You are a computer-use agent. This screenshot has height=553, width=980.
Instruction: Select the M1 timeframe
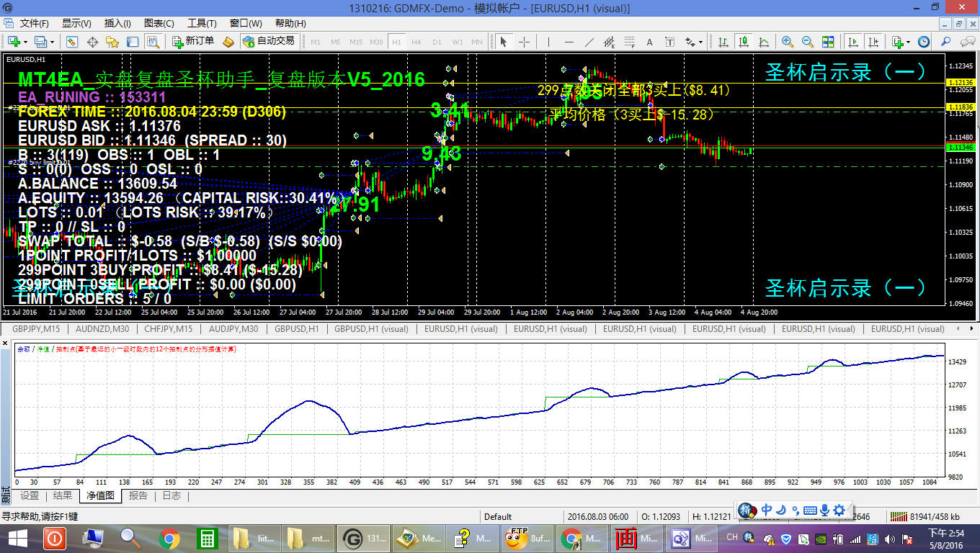(316, 42)
